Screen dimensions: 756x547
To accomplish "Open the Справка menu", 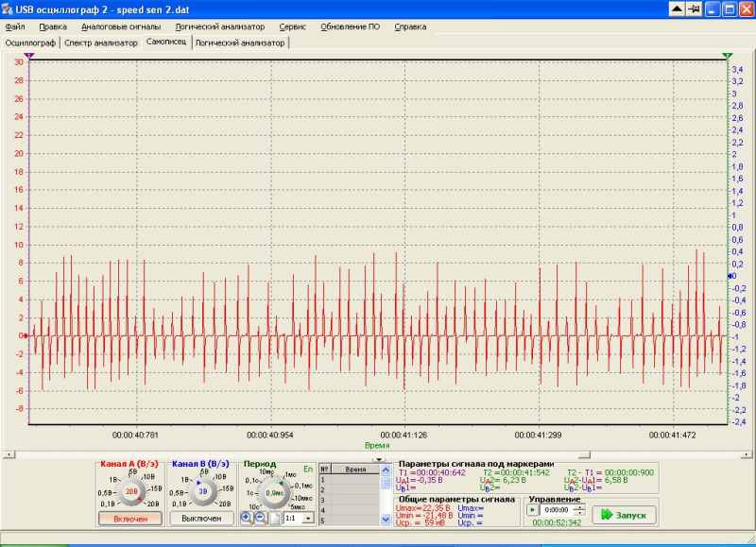I will [410, 27].
